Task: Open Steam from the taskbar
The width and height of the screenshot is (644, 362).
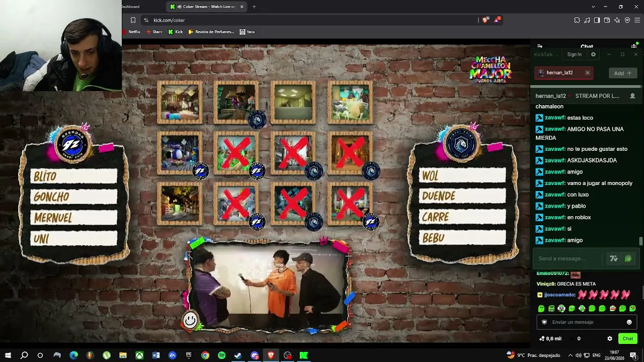Action: (238, 355)
